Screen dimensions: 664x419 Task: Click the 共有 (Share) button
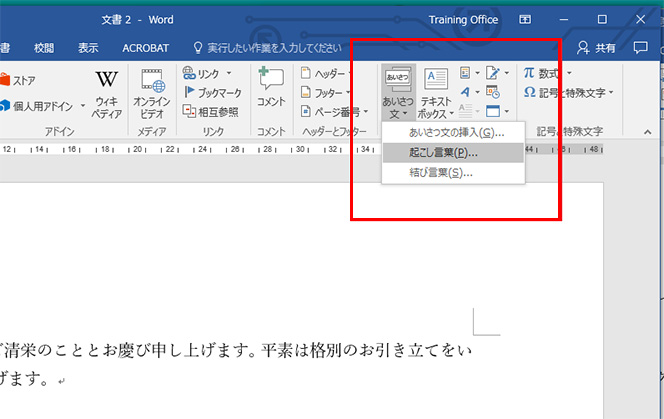coord(597,47)
